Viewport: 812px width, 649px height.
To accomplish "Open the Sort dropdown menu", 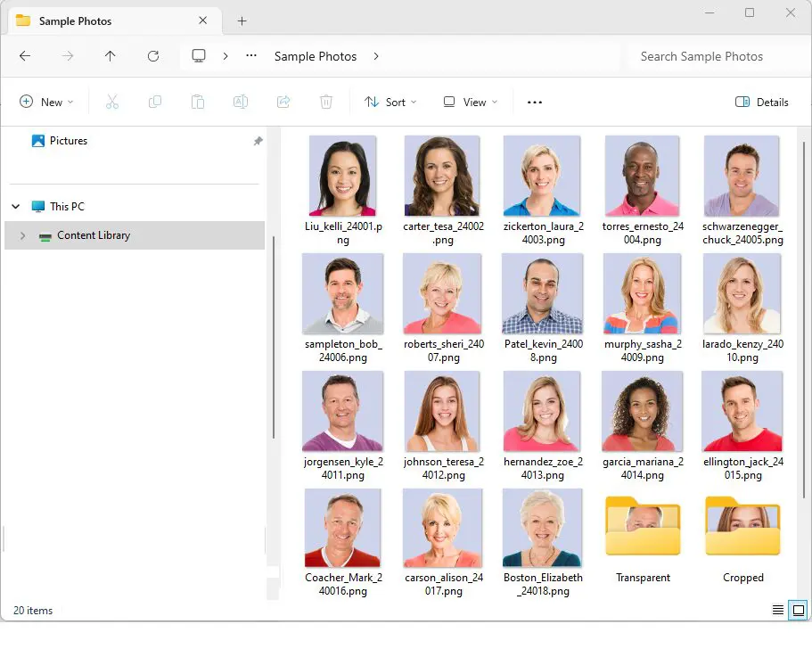I will 390,102.
